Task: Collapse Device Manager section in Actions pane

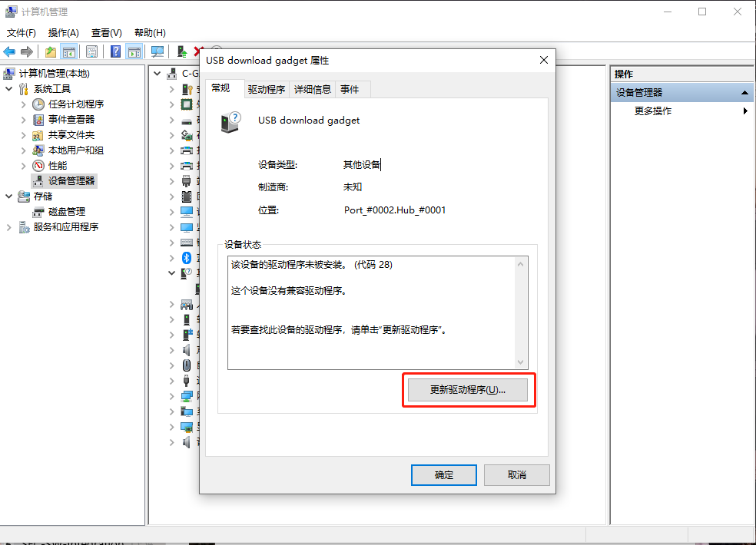Action: [744, 93]
